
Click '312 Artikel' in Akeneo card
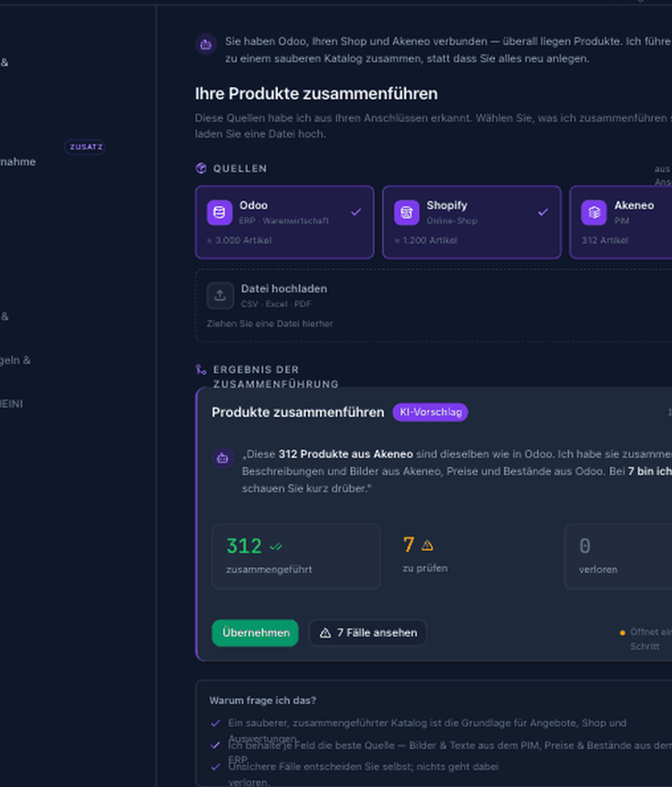pyautogui.click(x=604, y=241)
